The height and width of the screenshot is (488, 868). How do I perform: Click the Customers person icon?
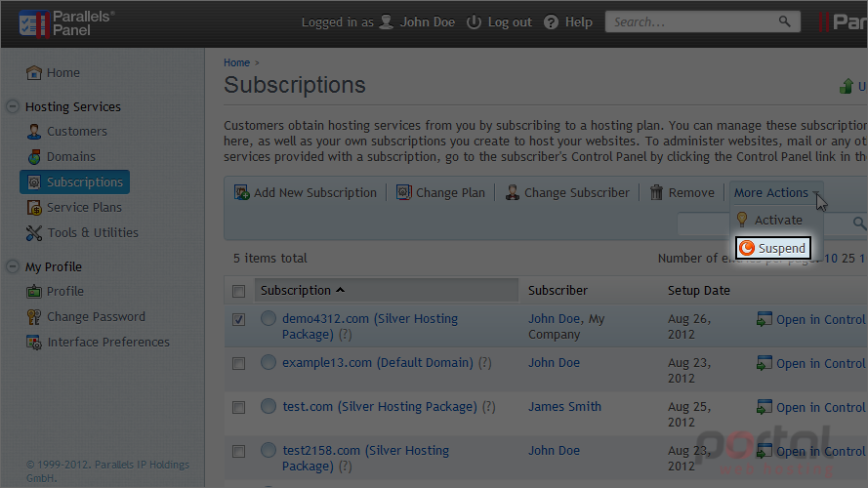click(34, 131)
